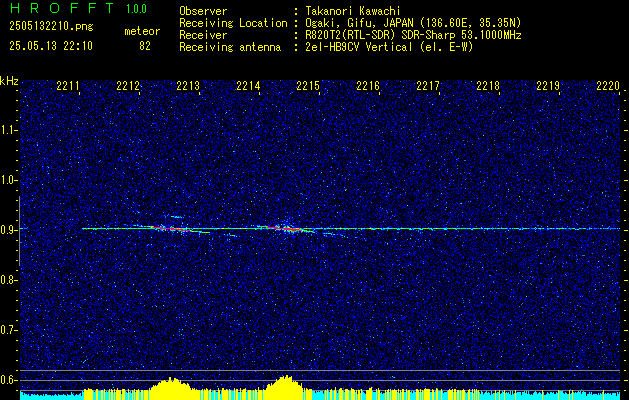Click the HROFFT program title
Screen dimensions: 629x400
[x=62, y=8]
